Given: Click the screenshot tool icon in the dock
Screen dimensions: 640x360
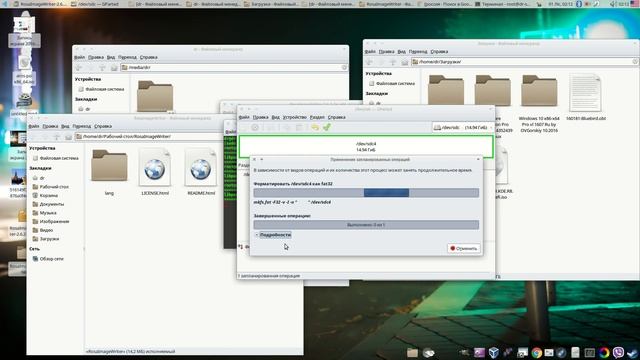Looking at the screenshot, I should pos(522,353).
